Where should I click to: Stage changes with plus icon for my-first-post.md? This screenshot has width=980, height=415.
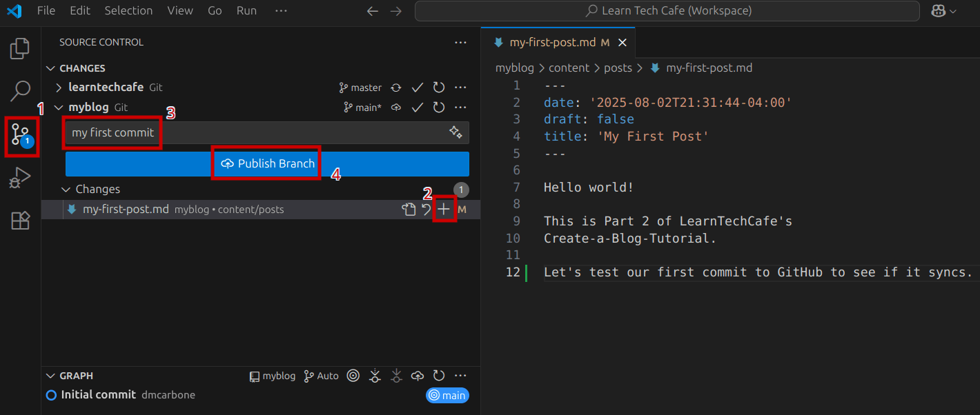pos(444,210)
